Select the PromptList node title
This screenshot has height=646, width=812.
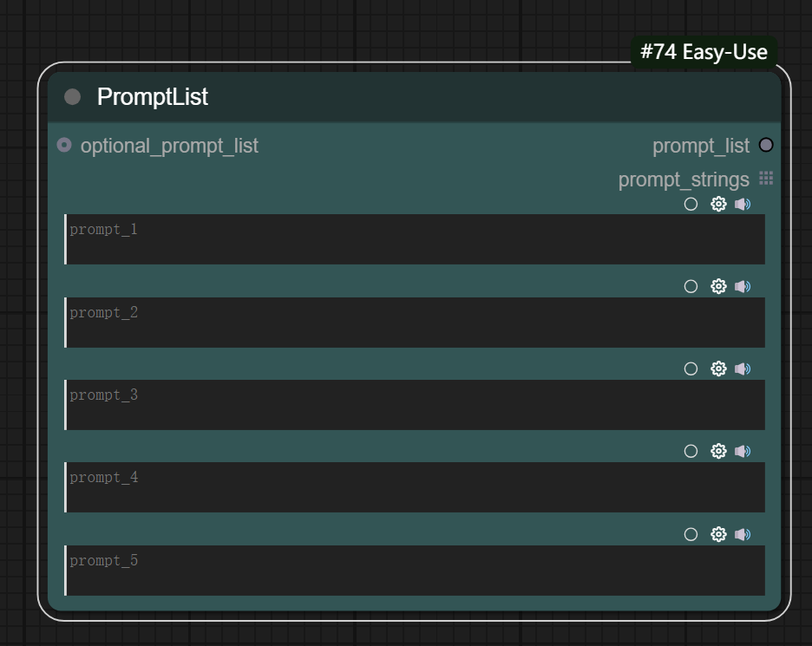153,97
